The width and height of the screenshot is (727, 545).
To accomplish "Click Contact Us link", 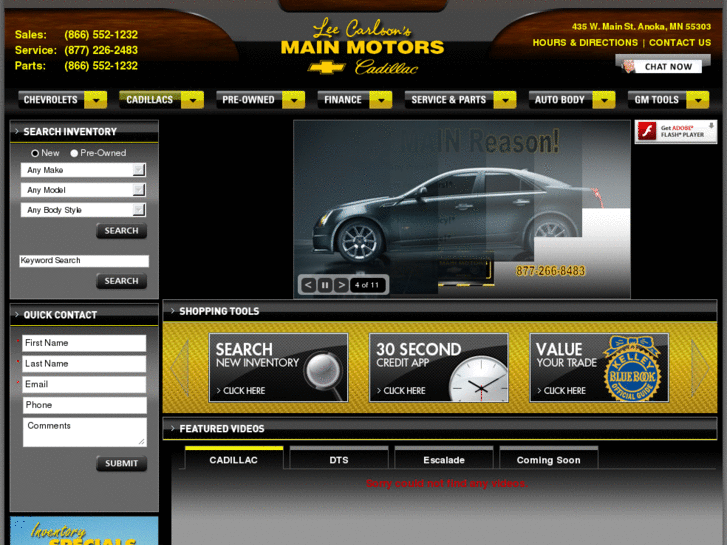I will pos(680,43).
